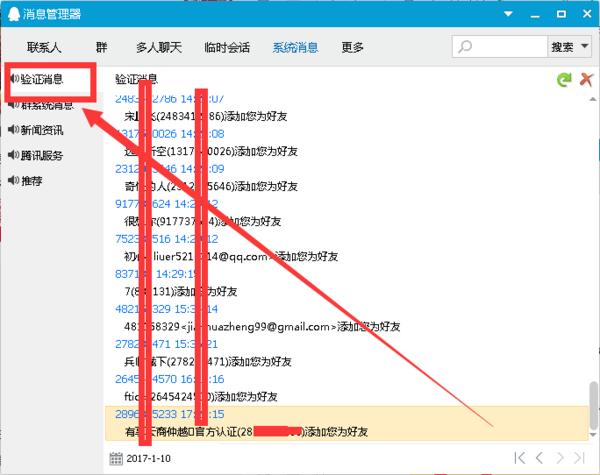Switch to the 群 tab
The height and width of the screenshot is (475, 600).
[x=101, y=47]
